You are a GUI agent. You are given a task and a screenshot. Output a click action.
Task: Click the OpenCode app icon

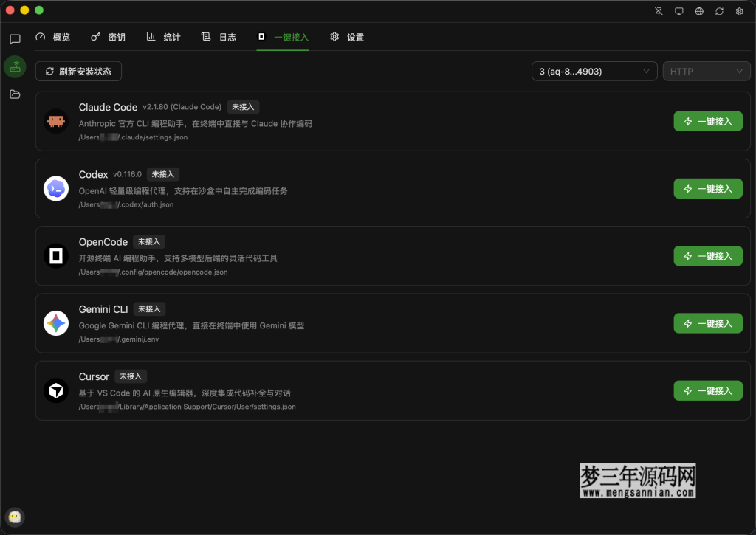click(56, 256)
